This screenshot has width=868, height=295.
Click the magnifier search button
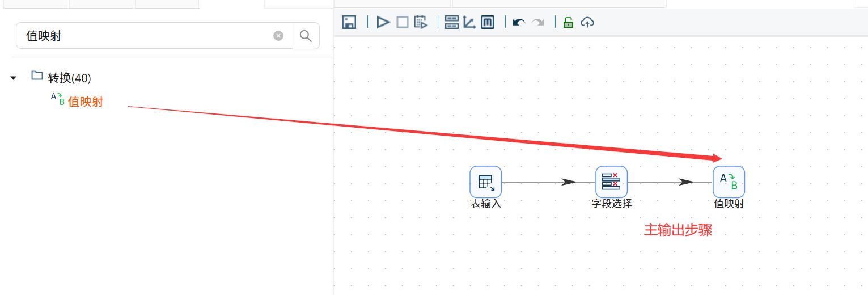click(306, 36)
